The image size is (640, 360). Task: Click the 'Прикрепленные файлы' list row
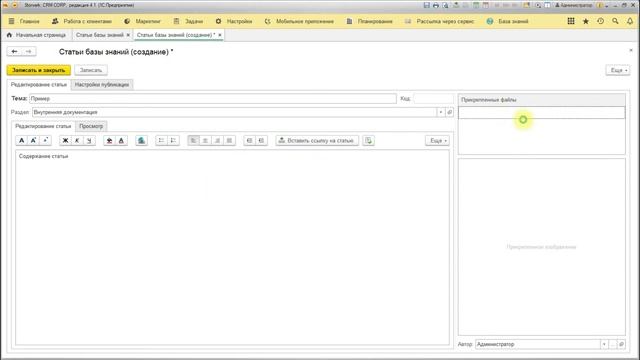[541, 113]
